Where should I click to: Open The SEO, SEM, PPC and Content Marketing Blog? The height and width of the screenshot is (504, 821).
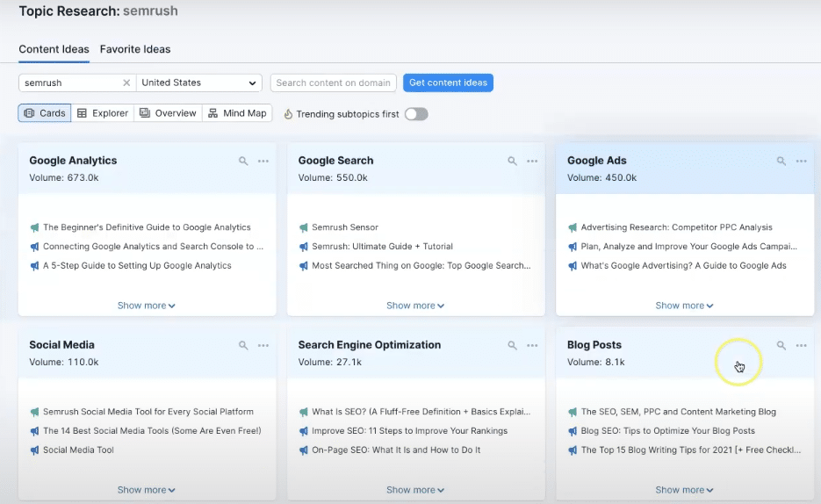679,412
